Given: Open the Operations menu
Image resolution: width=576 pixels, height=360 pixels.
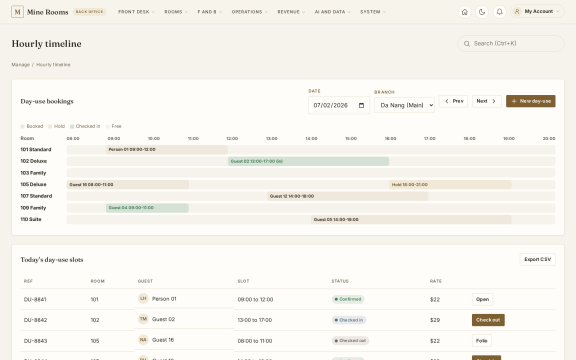Looking at the screenshot, I should click(x=249, y=12).
